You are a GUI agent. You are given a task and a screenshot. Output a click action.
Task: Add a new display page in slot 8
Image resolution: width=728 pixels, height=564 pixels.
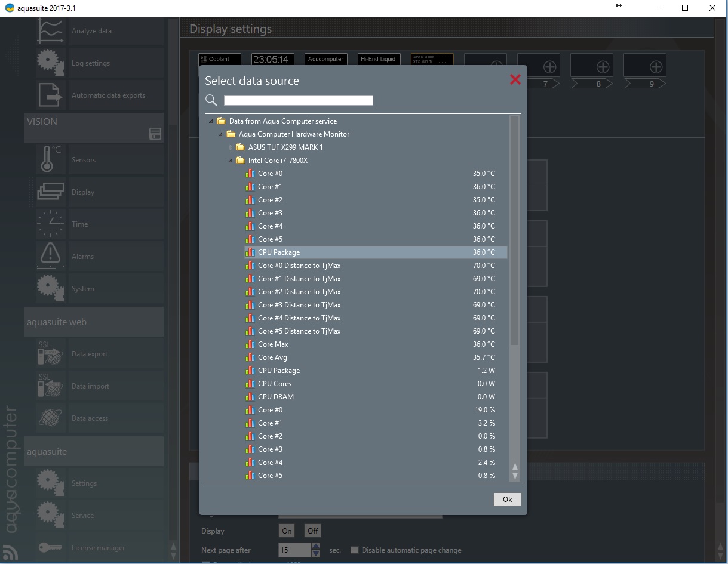(x=602, y=67)
